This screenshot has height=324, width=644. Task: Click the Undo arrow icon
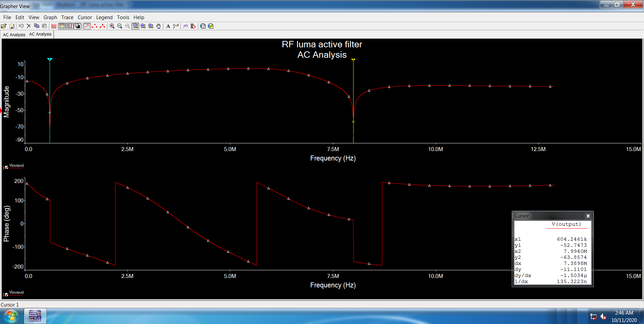[21, 26]
